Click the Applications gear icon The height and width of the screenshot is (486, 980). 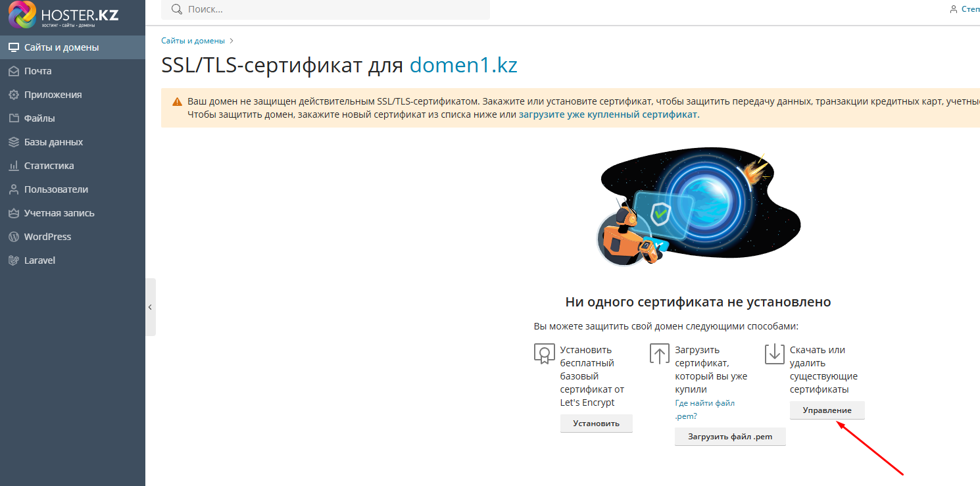(x=13, y=95)
